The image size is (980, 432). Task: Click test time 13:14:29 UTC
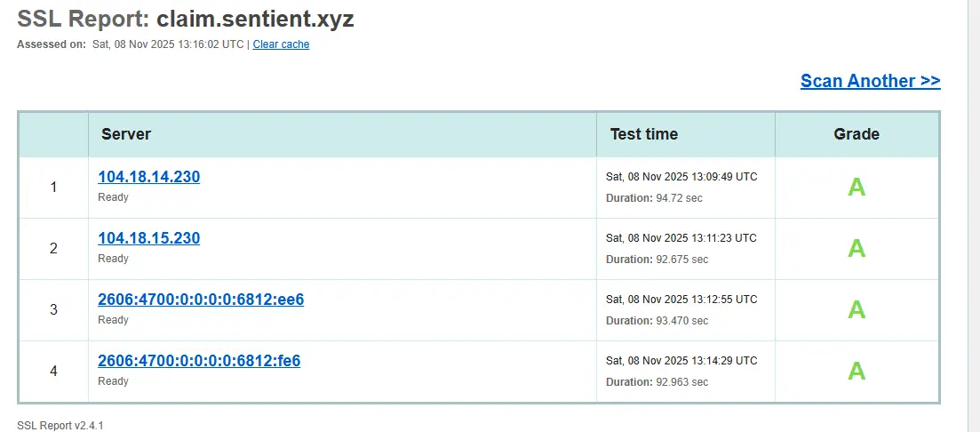click(681, 361)
